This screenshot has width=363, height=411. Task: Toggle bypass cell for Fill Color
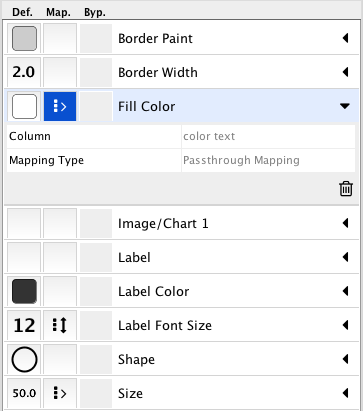tap(96, 107)
